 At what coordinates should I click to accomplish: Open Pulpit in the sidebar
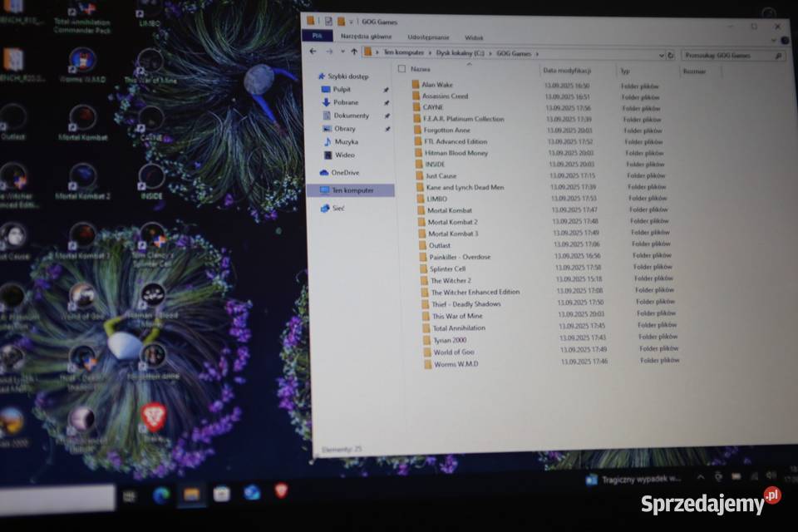tap(342, 89)
